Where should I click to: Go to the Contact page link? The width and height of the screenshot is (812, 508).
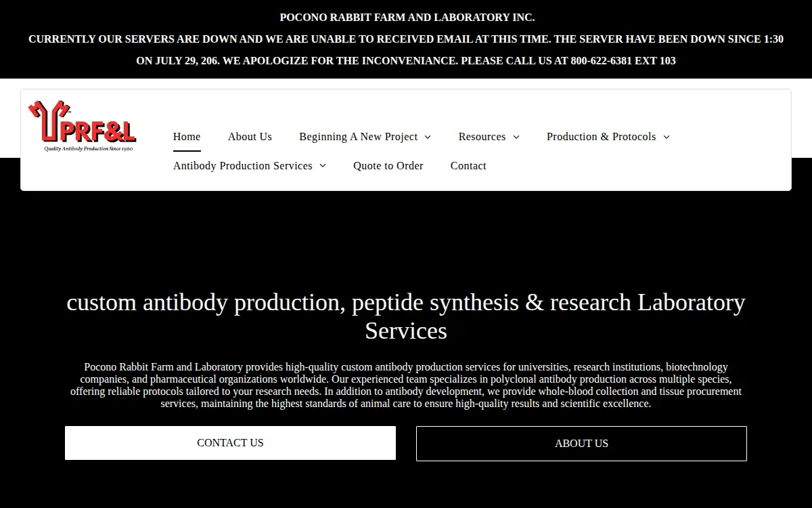coord(468,166)
